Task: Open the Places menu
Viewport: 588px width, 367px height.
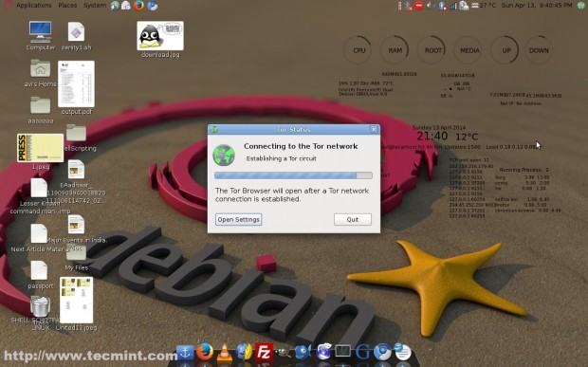Action: pos(67,6)
